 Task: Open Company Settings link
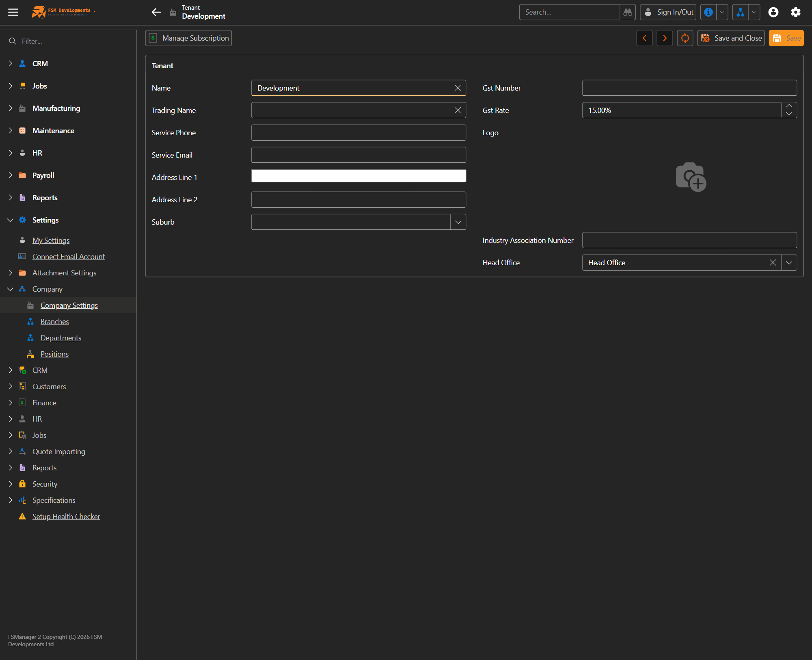point(69,305)
